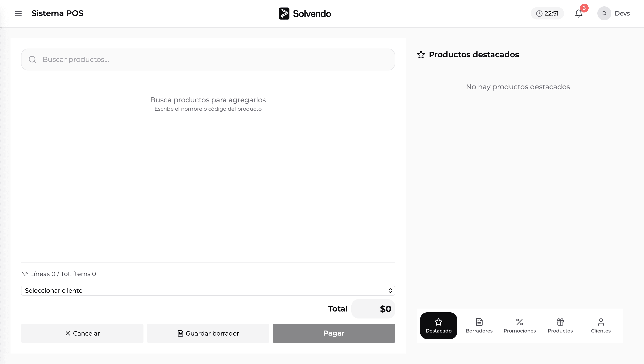The image size is (644, 364).
Task: Select the Promociones percent icon
Action: [x=520, y=322]
